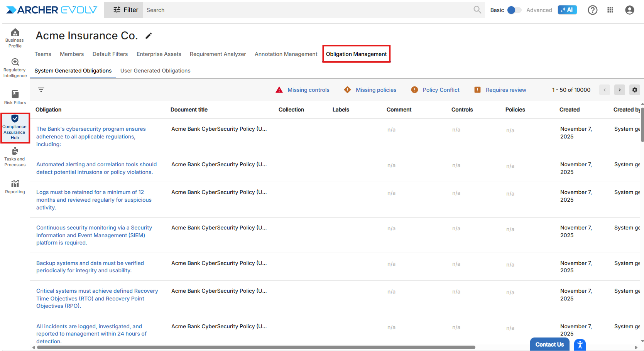Open the Reporting section
Image resolution: width=644 pixels, height=351 pixels.
[15, 187]
